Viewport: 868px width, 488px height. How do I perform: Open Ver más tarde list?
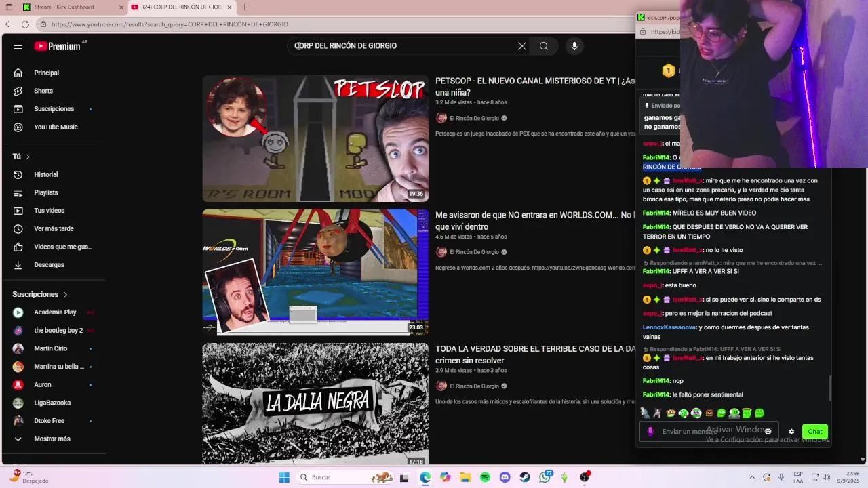pos(53,228)
